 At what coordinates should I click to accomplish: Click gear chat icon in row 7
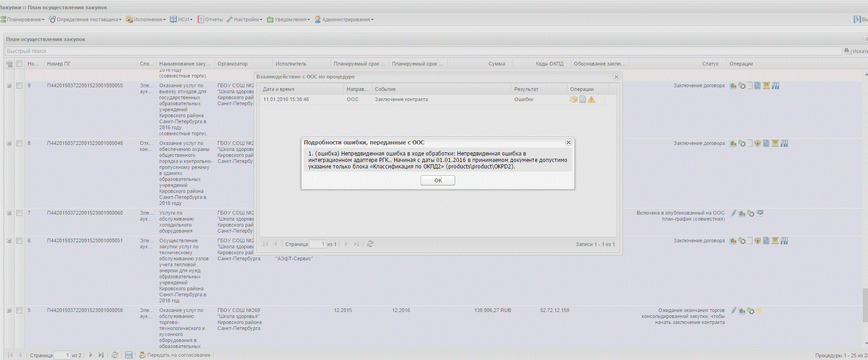[751, 213]
